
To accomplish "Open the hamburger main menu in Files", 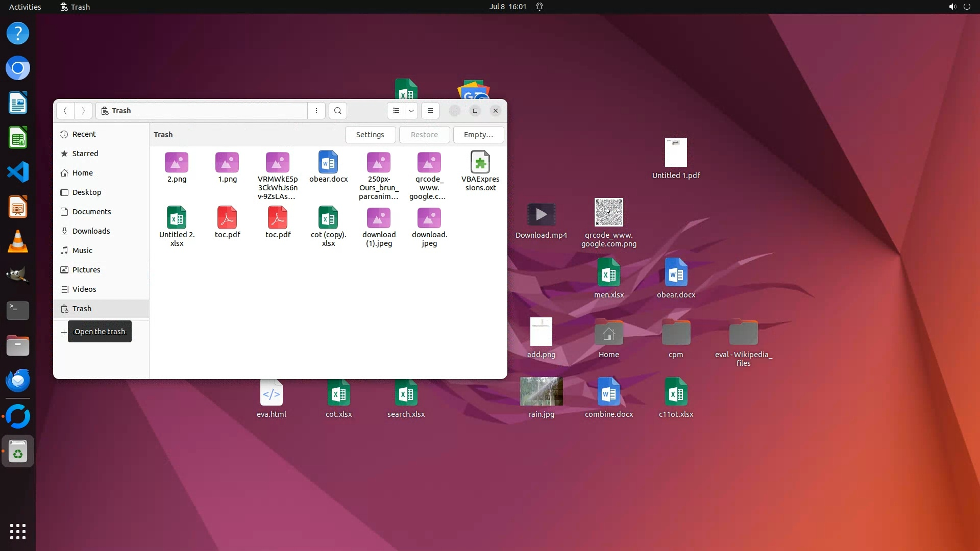I will (430, 111).
